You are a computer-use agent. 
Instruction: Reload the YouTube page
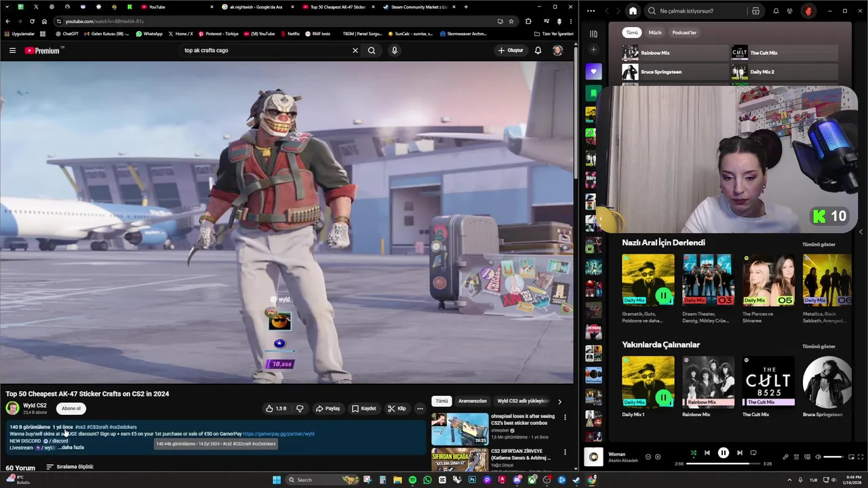(x=32, y=21)
